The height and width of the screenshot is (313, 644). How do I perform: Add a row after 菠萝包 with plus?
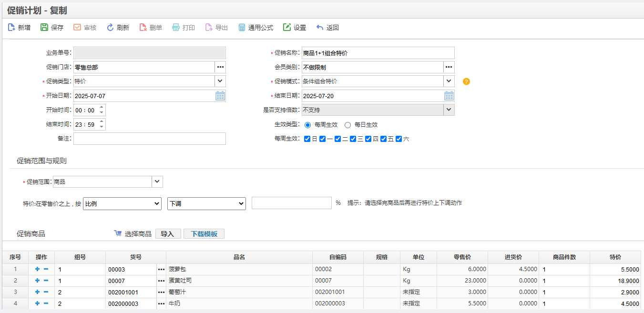(38, 269)
